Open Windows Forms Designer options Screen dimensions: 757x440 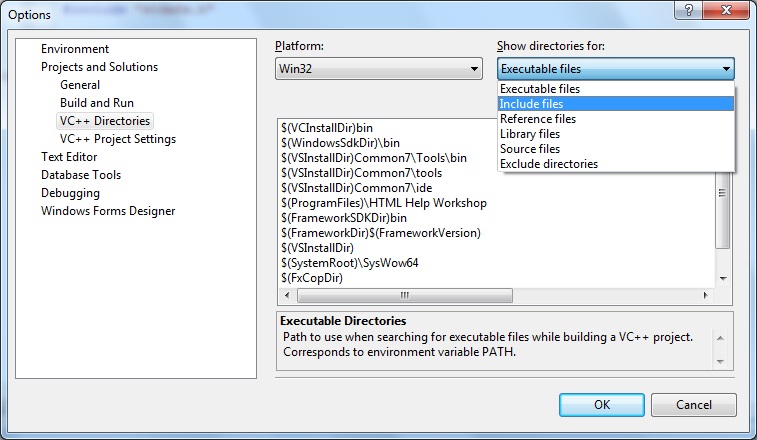[x=108, y=211]
